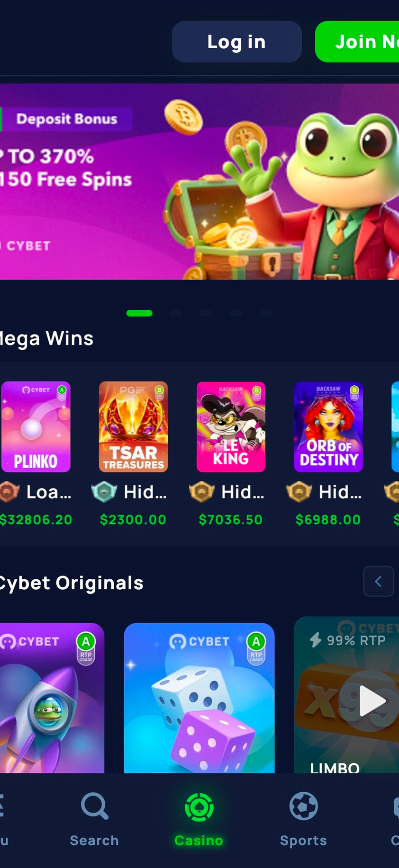This screenshot has width=399, height=868.
Task: Click the gold rank badge under Orb of Destiny
Action: pos(299,492)
